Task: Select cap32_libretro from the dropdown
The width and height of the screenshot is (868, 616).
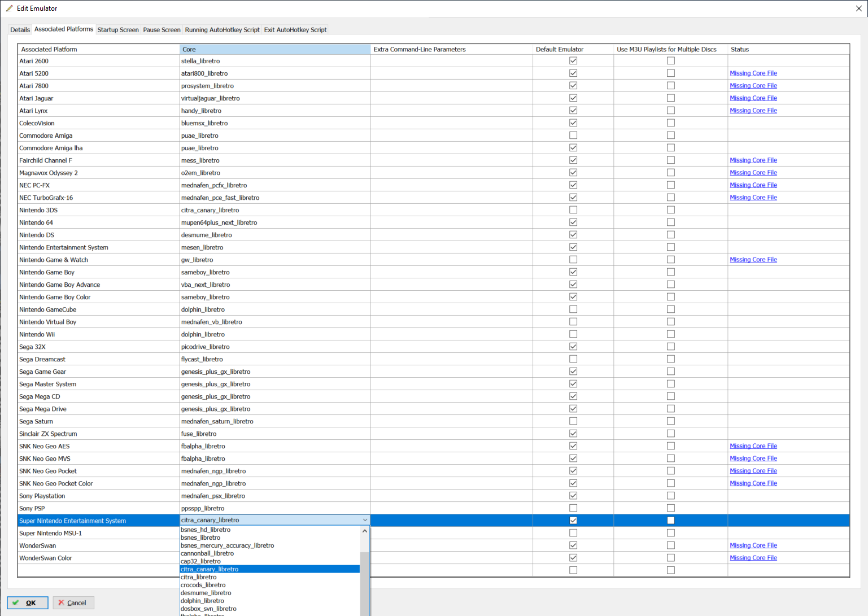Action: (x=270, y=561)
